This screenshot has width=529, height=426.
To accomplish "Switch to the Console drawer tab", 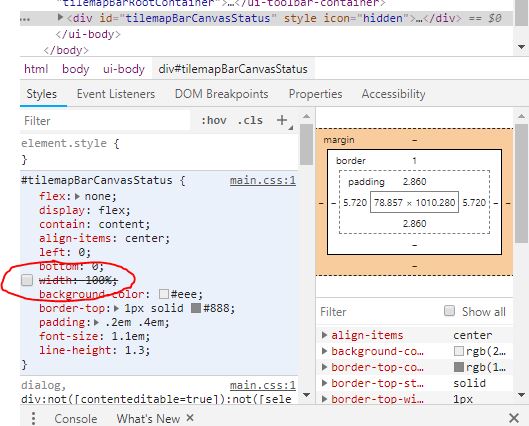I will pyautogui.click(x=76, y=419).
